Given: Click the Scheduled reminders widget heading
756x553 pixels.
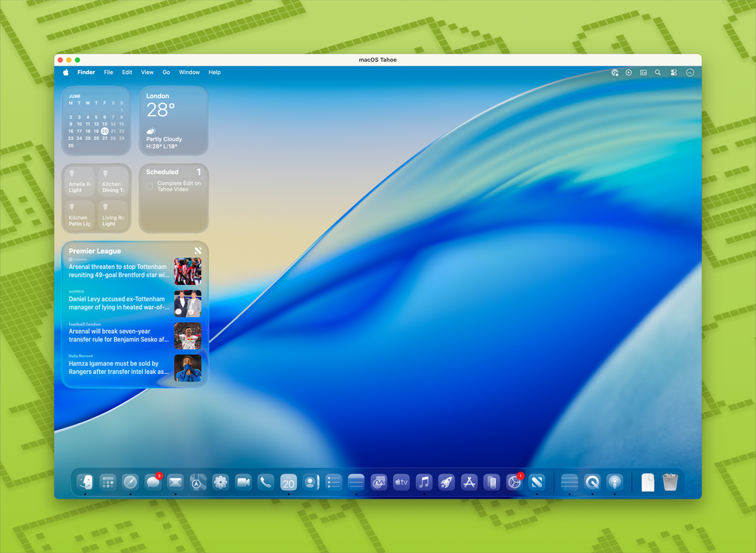Looking at the screenshot, I should point(162,172).
